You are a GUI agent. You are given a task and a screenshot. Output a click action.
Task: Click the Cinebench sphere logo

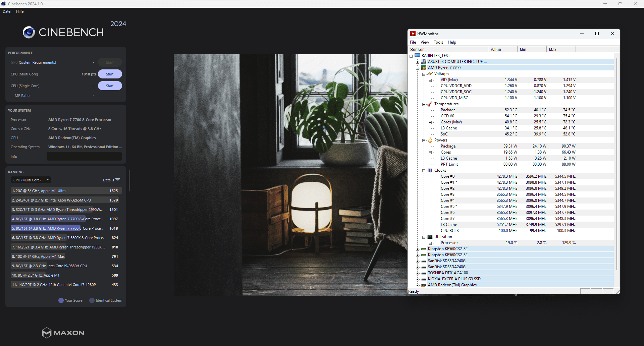(29, 32)
